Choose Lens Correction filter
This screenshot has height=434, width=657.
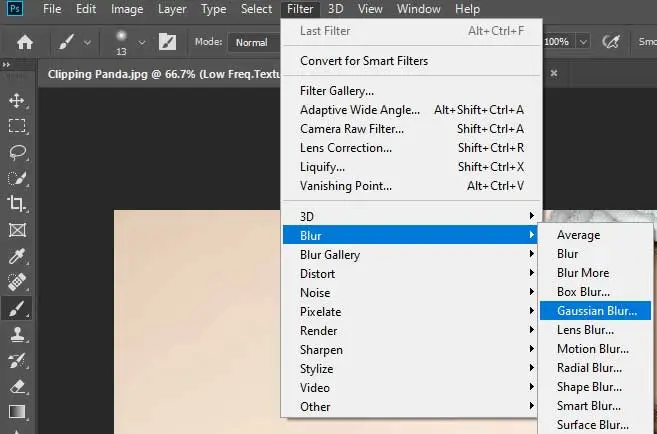[x=412, y=147]
